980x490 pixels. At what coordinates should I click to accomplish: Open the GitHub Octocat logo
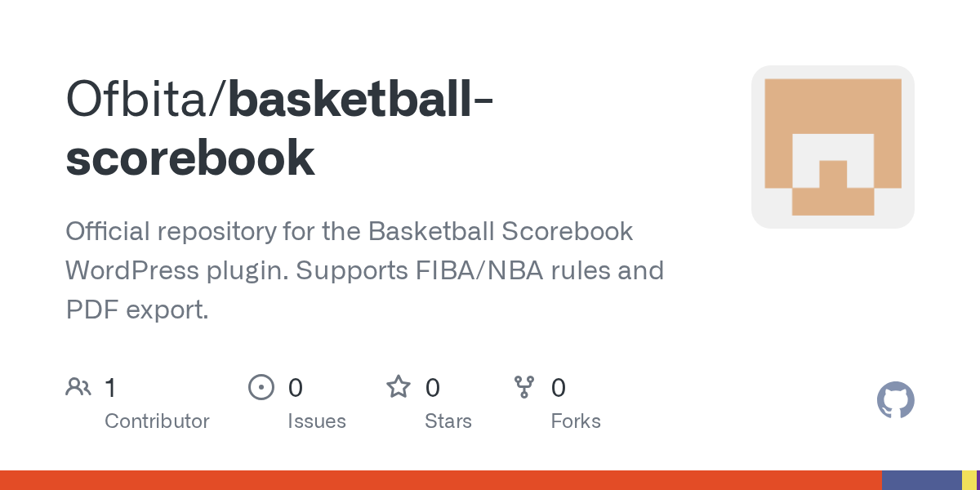(895, 400)
